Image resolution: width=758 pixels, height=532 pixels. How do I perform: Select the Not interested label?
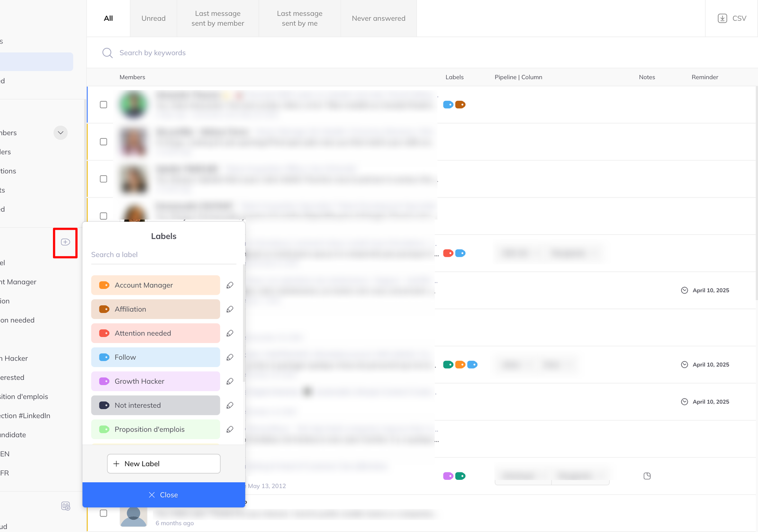(x=155, y=406)
